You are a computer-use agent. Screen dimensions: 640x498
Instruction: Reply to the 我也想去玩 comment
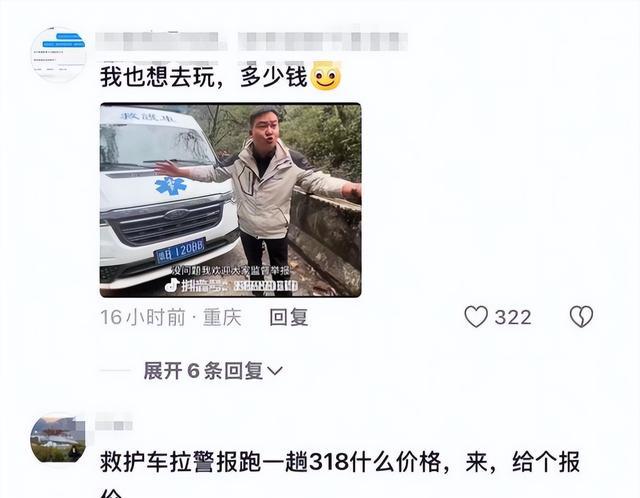tap(289, 317)
